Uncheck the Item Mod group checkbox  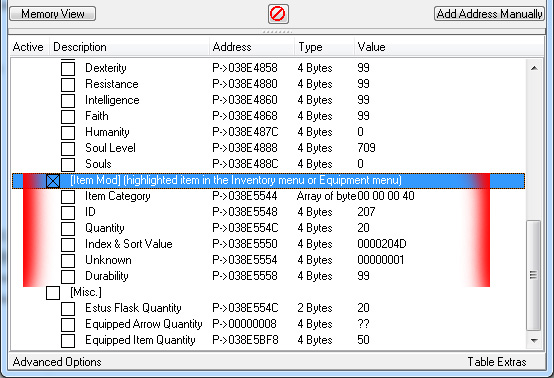(x=53, y=181)
